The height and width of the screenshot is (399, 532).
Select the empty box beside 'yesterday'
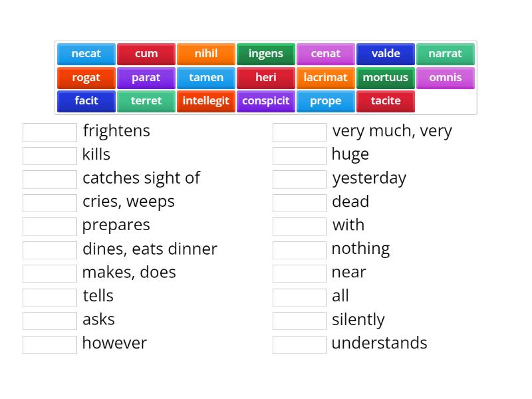[299, 179]
